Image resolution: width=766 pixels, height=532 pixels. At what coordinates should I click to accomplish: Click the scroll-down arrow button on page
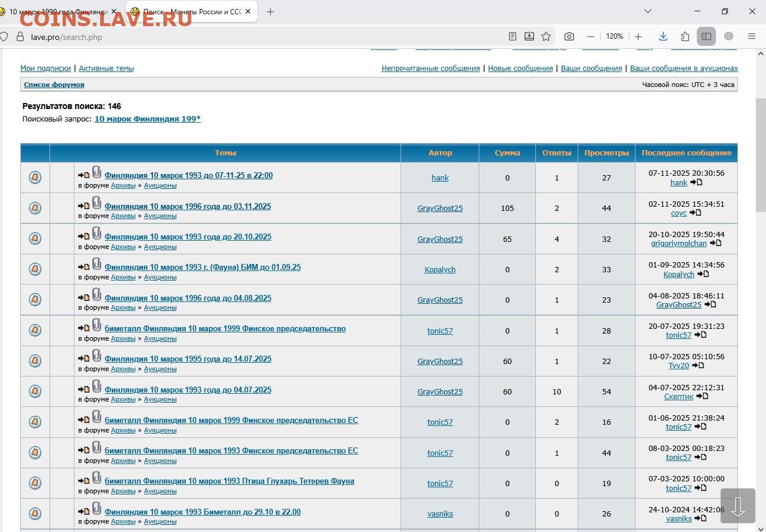738,506
